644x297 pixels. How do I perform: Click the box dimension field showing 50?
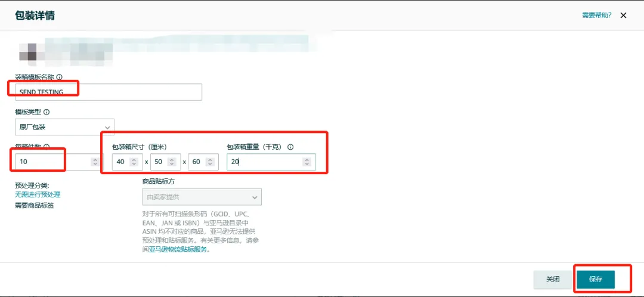(166, 162)
